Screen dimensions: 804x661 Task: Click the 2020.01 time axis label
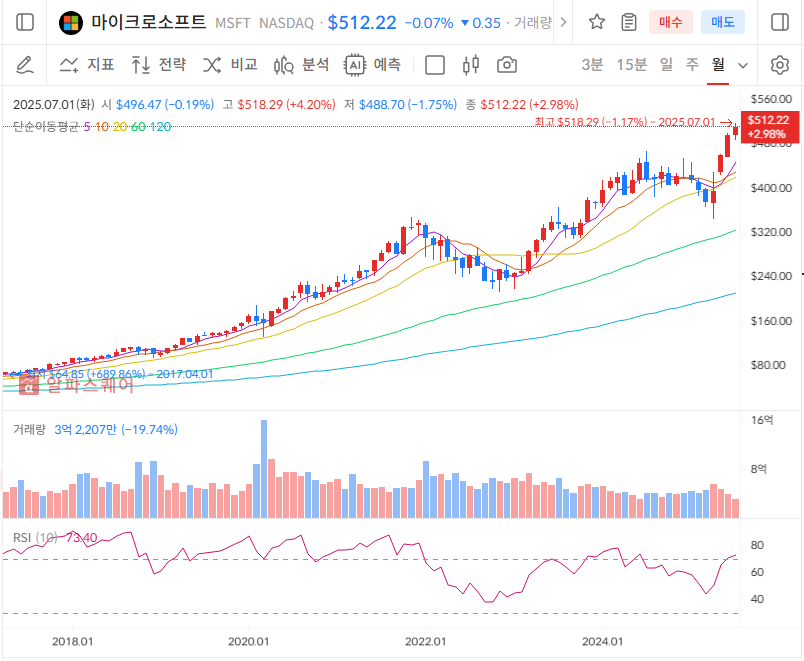[249, 642]
